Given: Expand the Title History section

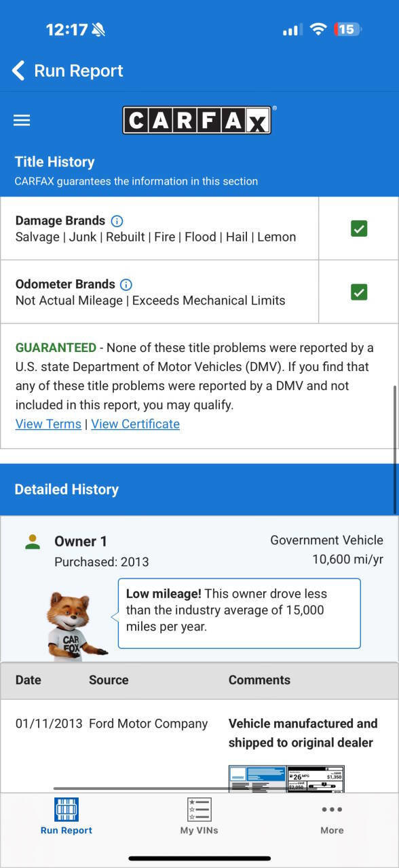Looking at the screenshot, I should tap(54, 161).
